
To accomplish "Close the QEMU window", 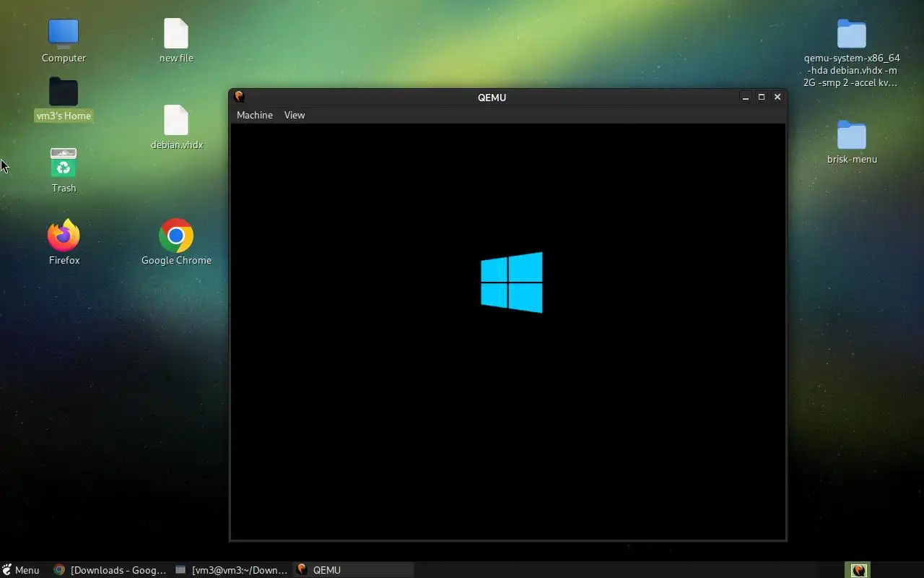I will 777,97.
